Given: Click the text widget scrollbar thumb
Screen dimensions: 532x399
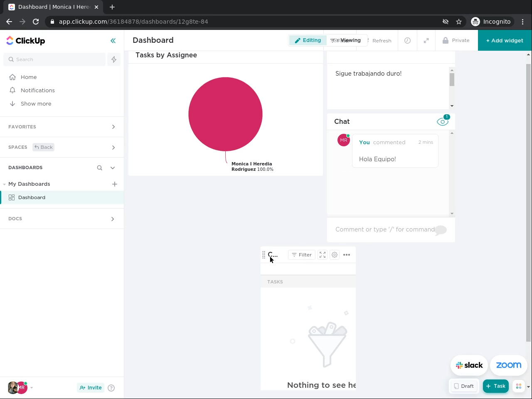Looking at the screenshot, I should [x=452, y=79].
